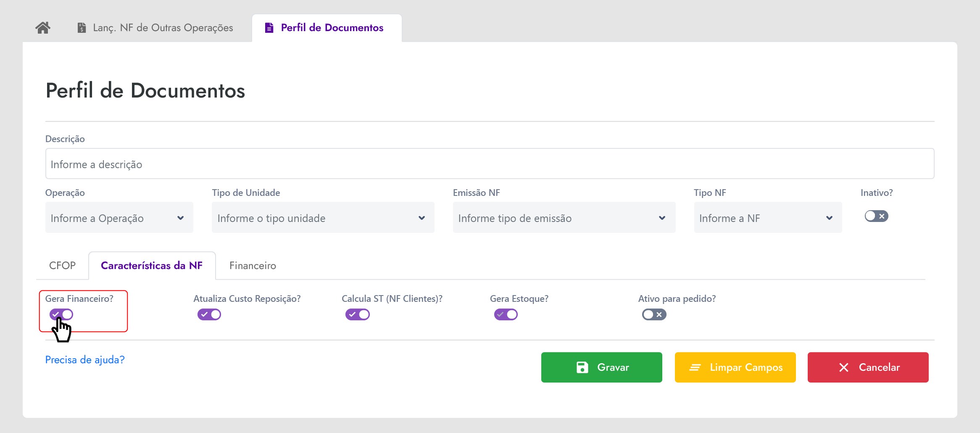
Task: Click the home icon
Action: tap(43, 28)
